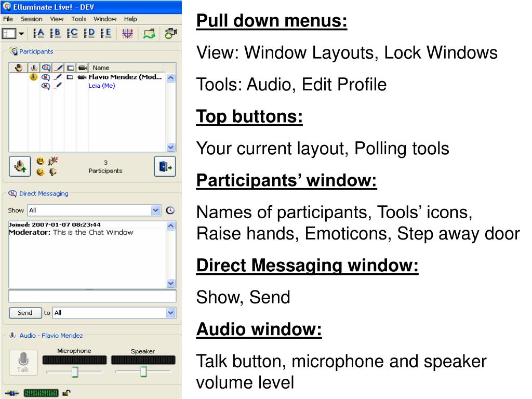The image size is (532, 399).
Task: Select participant Leia (Me) in list
Action: point(102,86)
